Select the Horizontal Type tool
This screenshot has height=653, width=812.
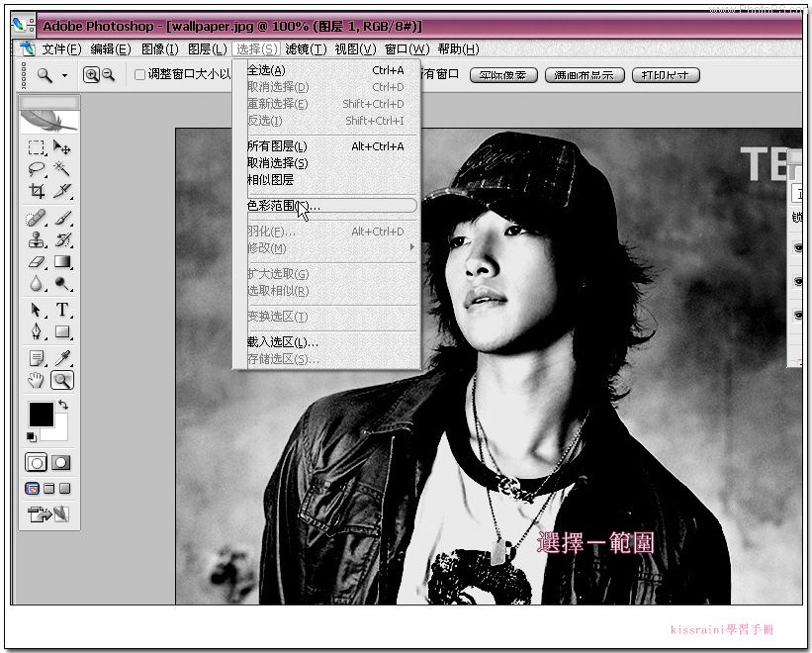click(x=62, y=310)
